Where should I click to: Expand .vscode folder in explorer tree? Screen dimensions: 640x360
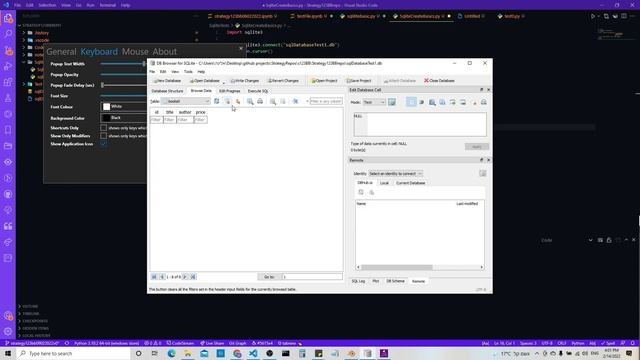pos(42,40)
